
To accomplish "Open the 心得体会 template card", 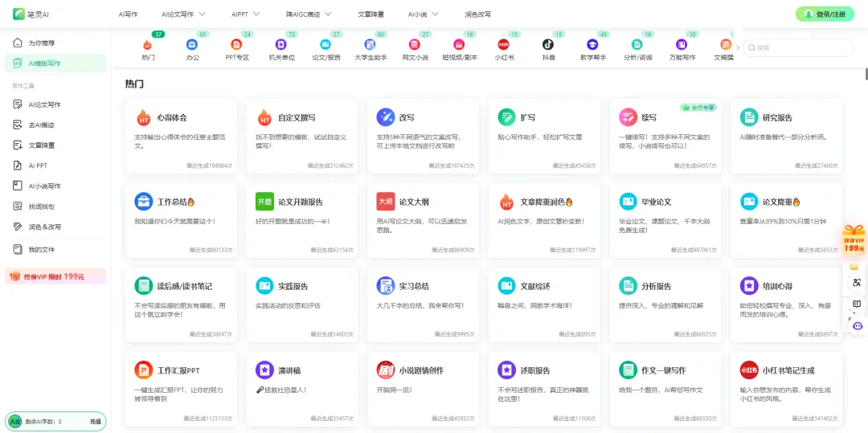I will pyautogui.click(x=181, y=136).
